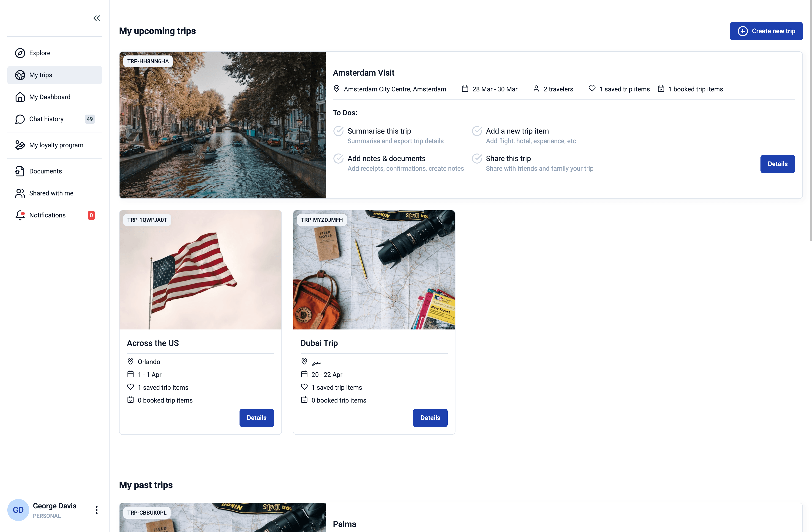This screenshot has height=532, width=812.
Task: Click the Dubai Trip title
Action: [319, 343]
